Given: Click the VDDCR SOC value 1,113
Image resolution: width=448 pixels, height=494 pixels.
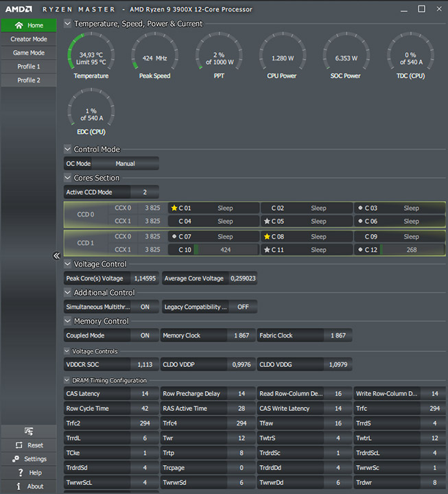Looking at the screenshot, I should click(145, 364).
